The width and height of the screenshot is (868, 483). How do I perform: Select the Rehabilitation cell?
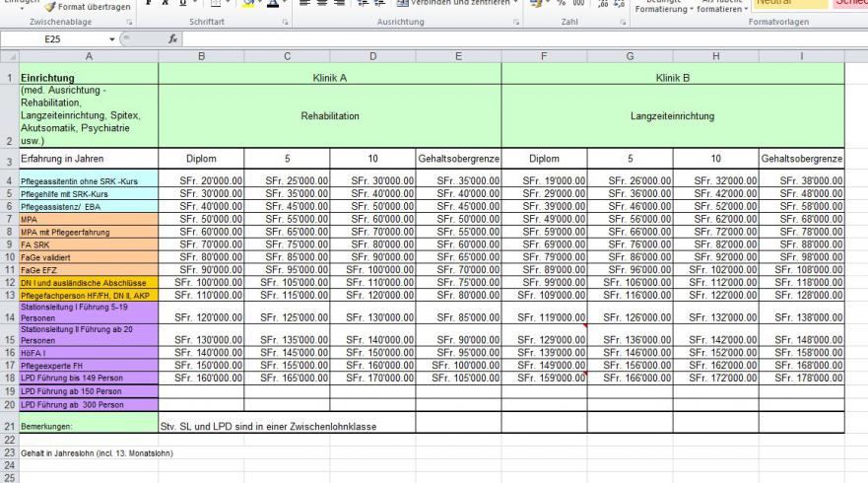click(330, 116)
